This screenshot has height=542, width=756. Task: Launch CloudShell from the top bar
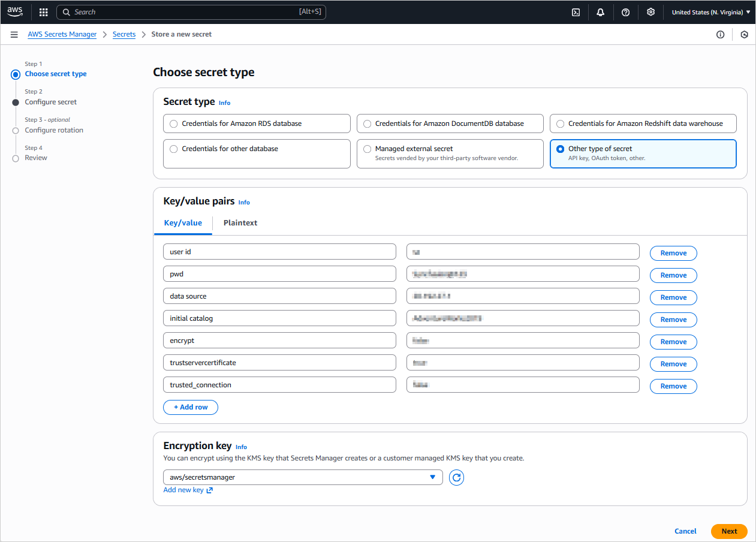tap(576, 12)
